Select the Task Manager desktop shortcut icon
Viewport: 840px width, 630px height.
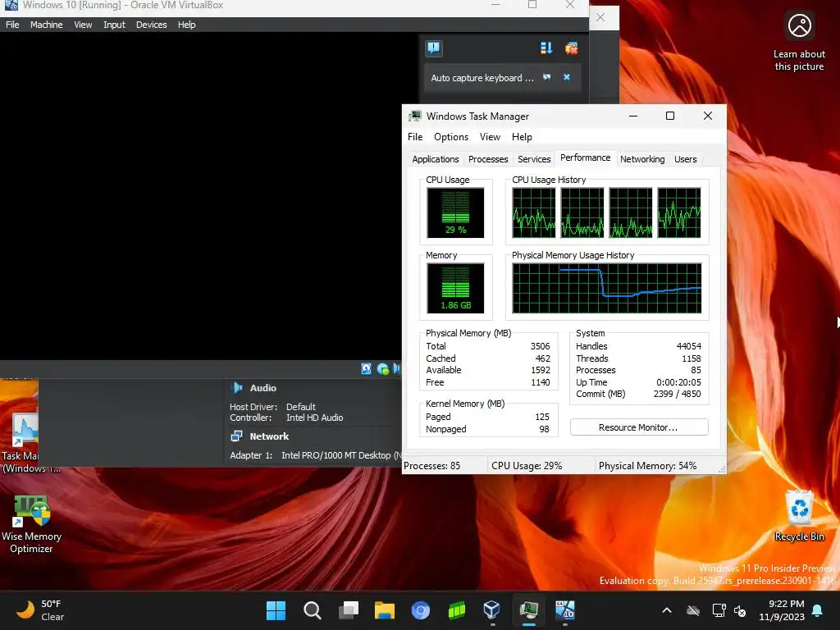point(24,431)
